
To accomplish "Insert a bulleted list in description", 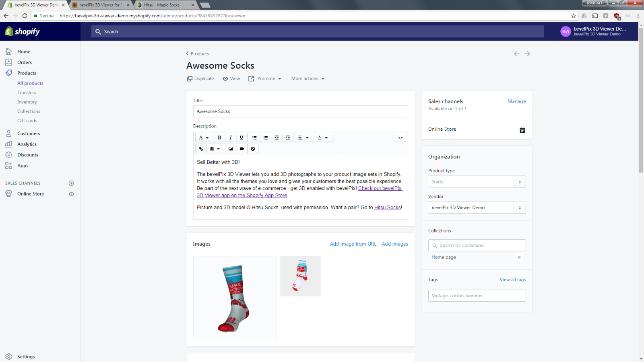I will coord(254,138).
